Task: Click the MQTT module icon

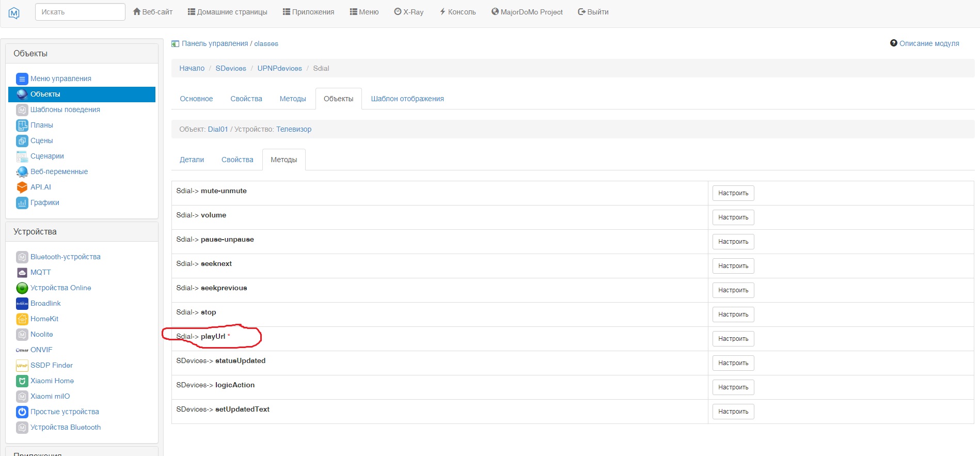Action: coord(22,273)
